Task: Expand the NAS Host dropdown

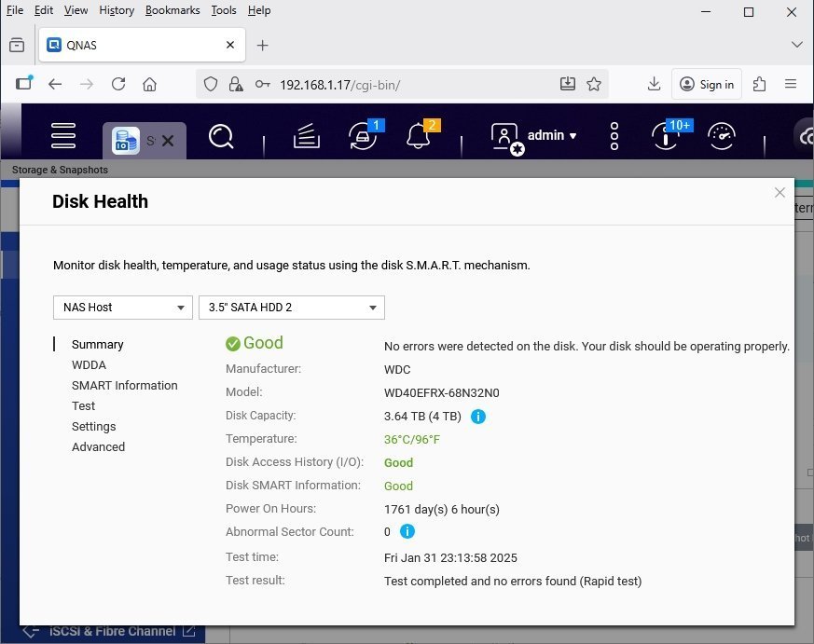Action: (123, 308)
